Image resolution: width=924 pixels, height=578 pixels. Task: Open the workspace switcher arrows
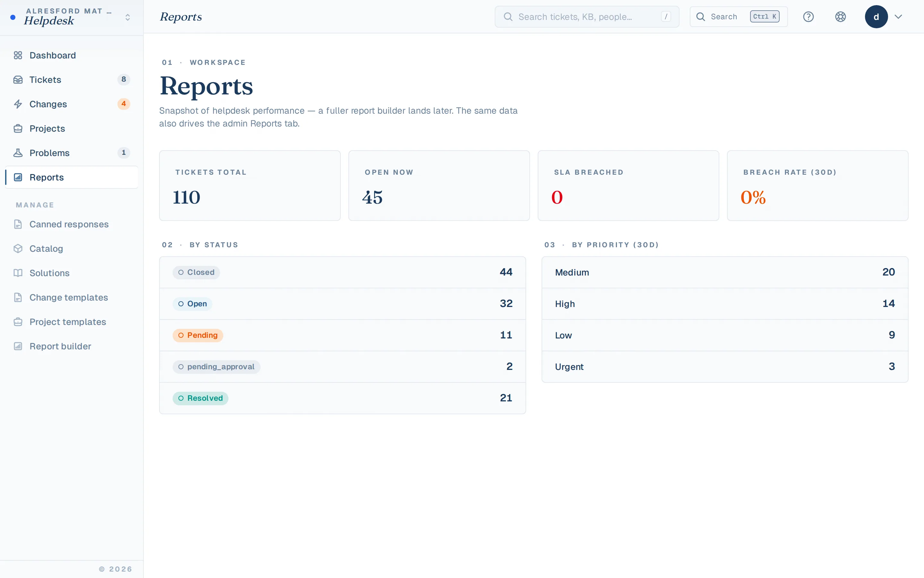point(128,17)
